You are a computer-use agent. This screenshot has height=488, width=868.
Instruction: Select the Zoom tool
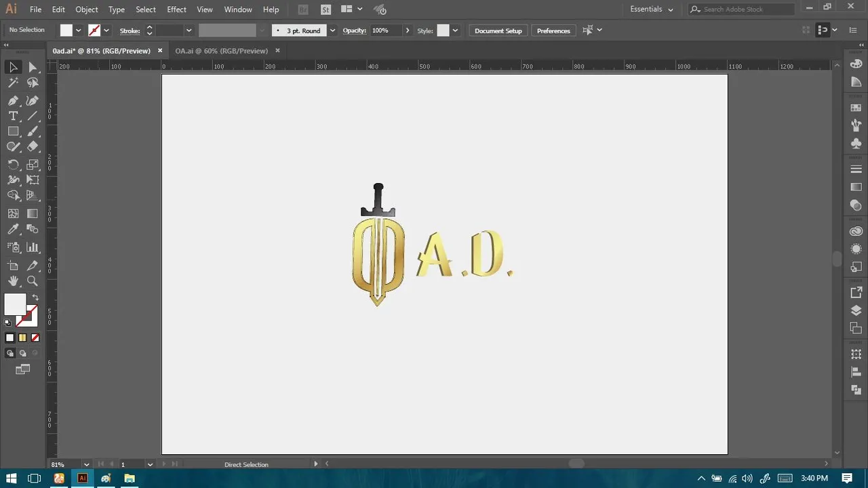[x=33, y=281]
